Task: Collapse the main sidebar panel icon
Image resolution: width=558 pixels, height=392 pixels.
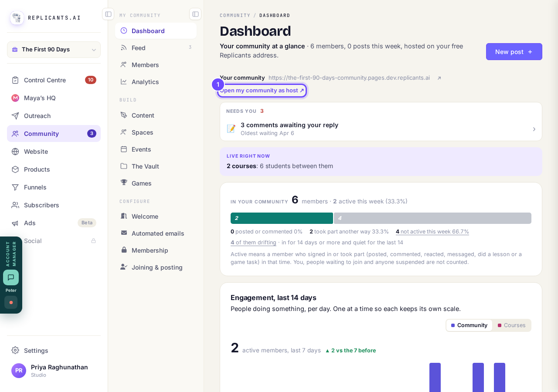Action: (108, 14)
